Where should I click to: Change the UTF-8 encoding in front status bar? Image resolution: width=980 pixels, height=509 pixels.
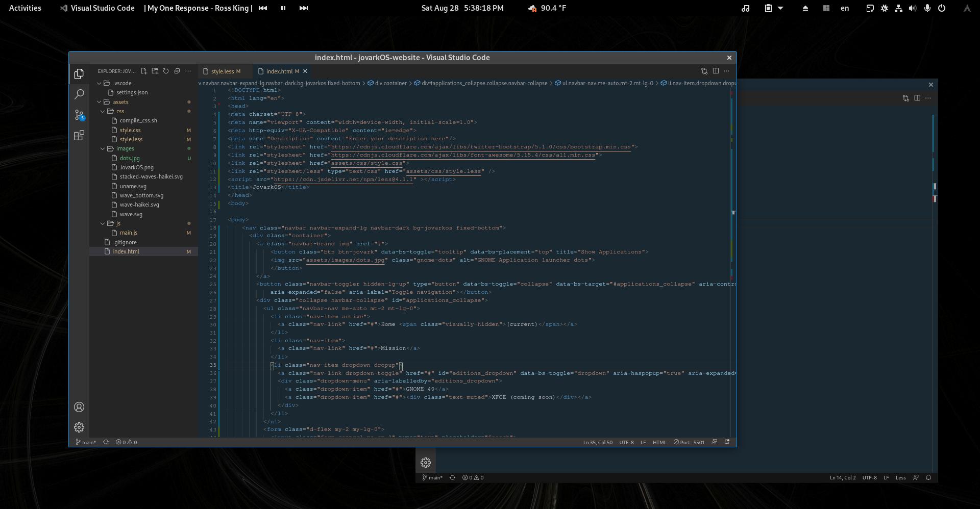(x=626, y=442)
